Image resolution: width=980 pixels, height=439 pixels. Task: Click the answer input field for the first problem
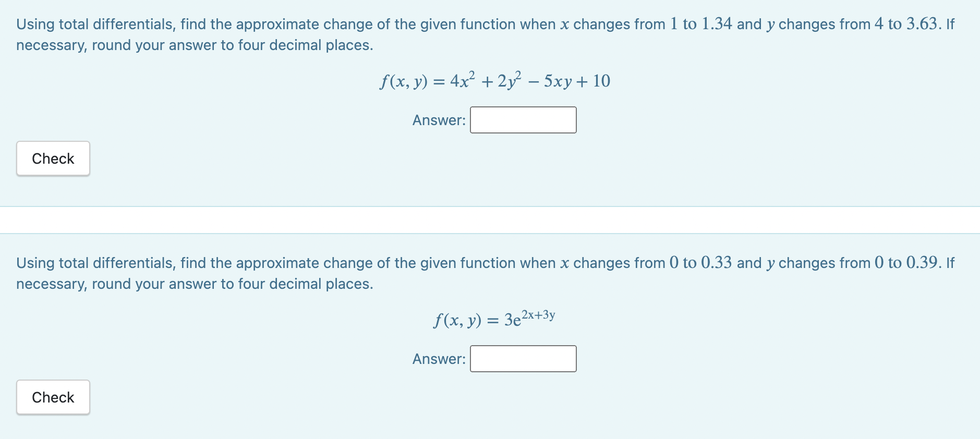click(523, 120)
